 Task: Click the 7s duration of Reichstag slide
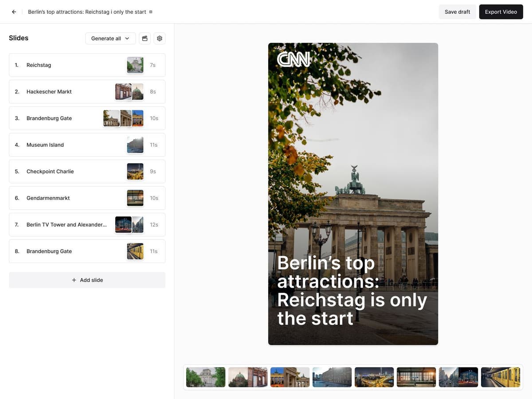point(153,65)
